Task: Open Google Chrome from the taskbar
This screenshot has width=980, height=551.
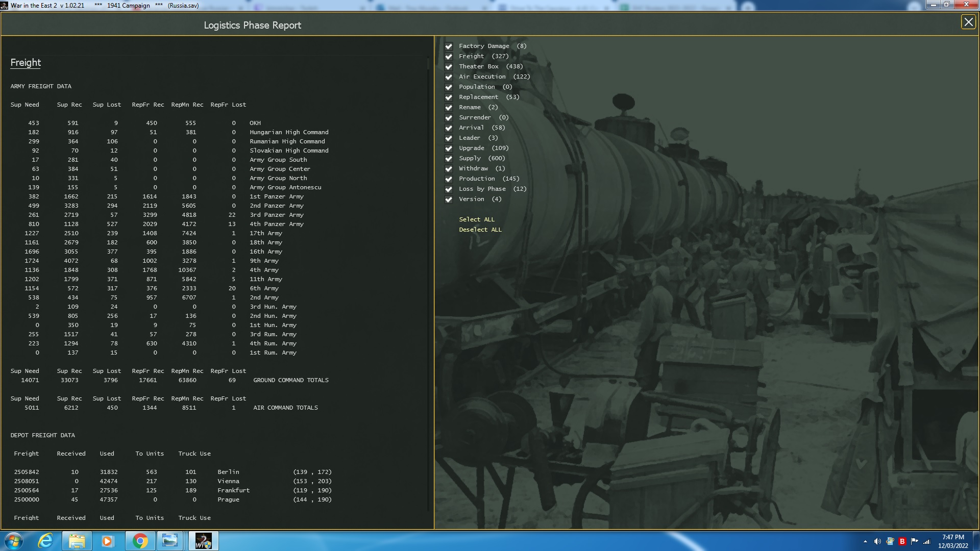Action: click(140, 541)
